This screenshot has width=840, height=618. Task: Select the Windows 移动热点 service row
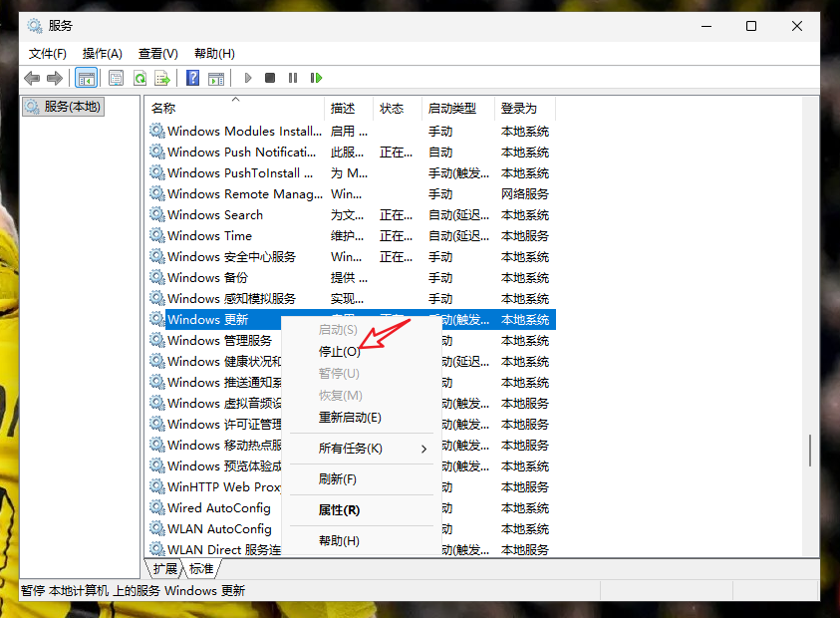pyautogui.click(x=215, y=445)
